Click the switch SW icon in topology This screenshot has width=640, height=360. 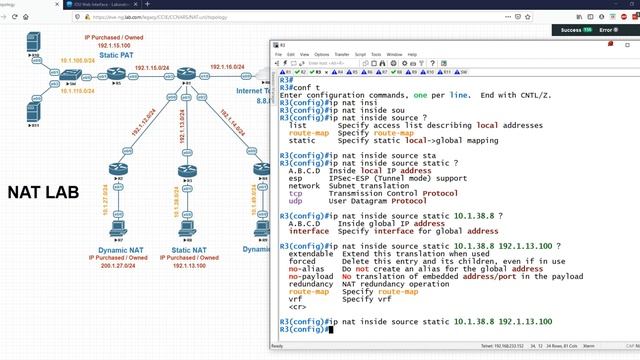coord(71,75)
